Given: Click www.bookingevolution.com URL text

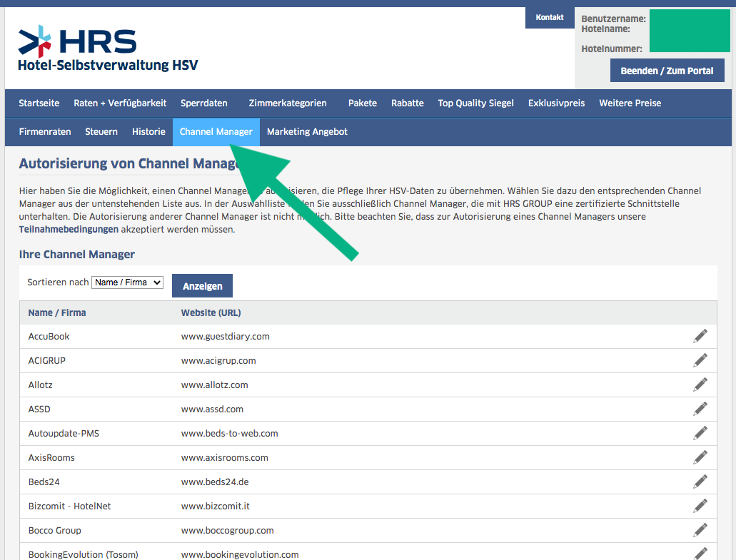Looking at the screenshot, I should point(240,554).
